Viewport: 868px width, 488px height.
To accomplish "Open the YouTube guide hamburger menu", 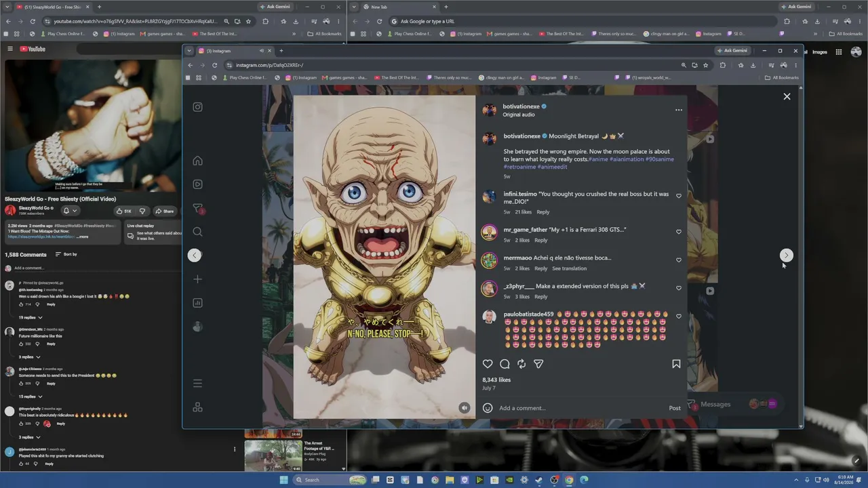I will pos(10,49).
